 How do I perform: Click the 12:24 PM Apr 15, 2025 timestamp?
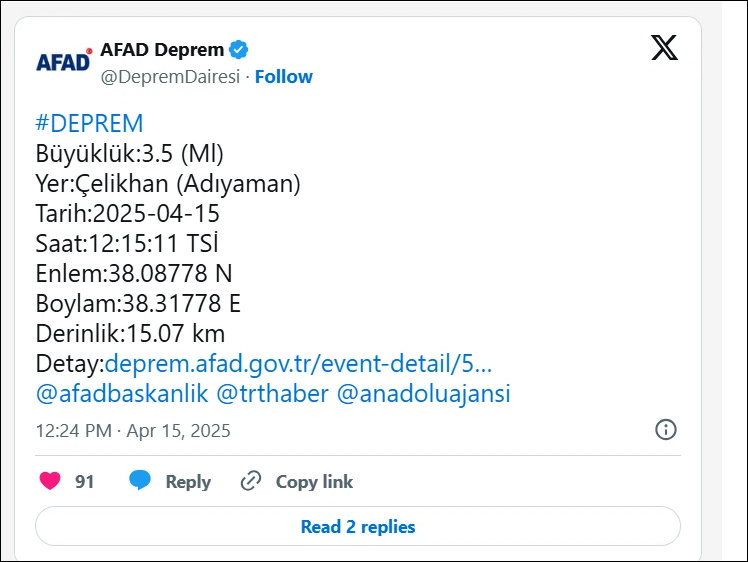point(133,431)
